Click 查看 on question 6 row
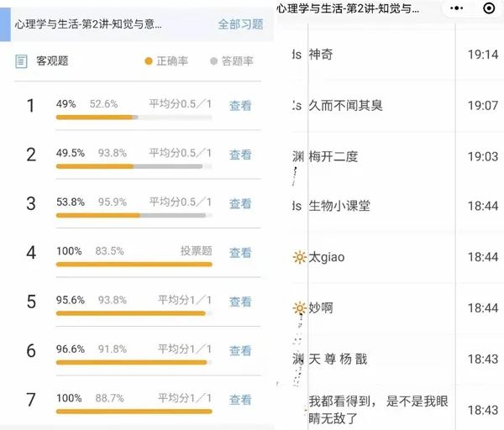 pyautogui.click(x=240, y=350)
